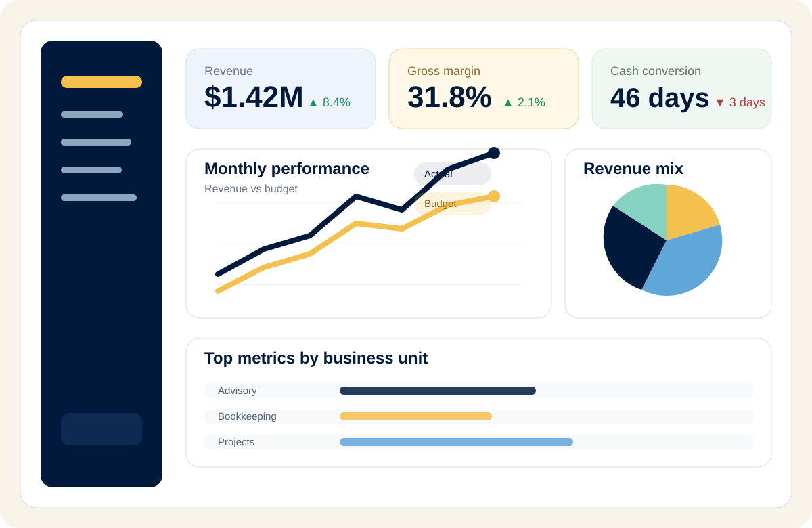Click the Actual line end point marker
This screenshot has width=812, height=528.
click(x=494, y=153)
